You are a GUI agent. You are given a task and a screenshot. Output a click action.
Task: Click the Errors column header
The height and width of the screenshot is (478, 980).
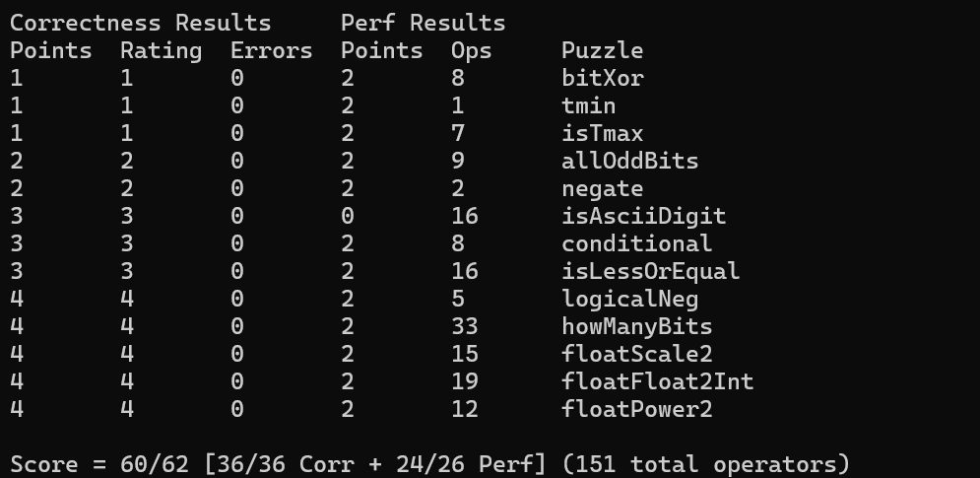click(x=271, y=50)
